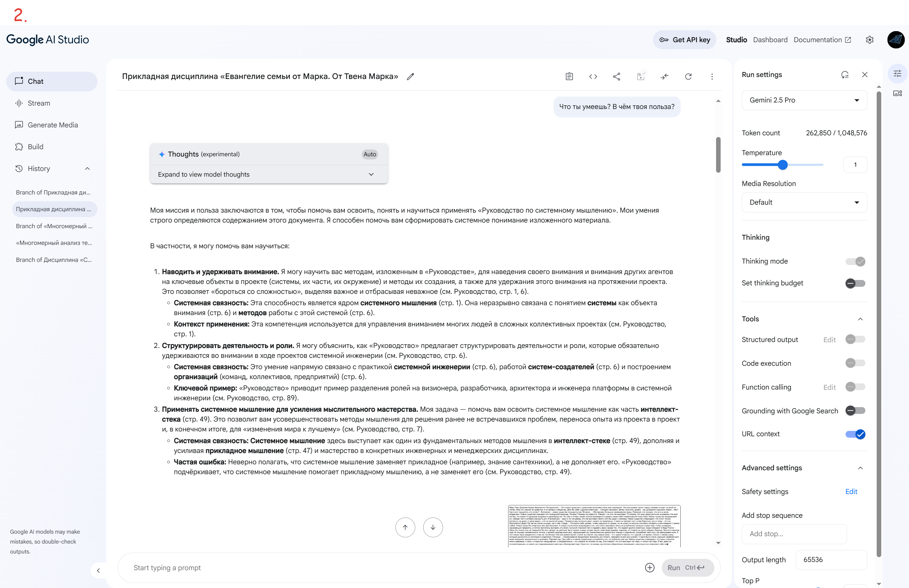Click the share prompt icon
Screen dimensions: 909x588
[616, 77]
